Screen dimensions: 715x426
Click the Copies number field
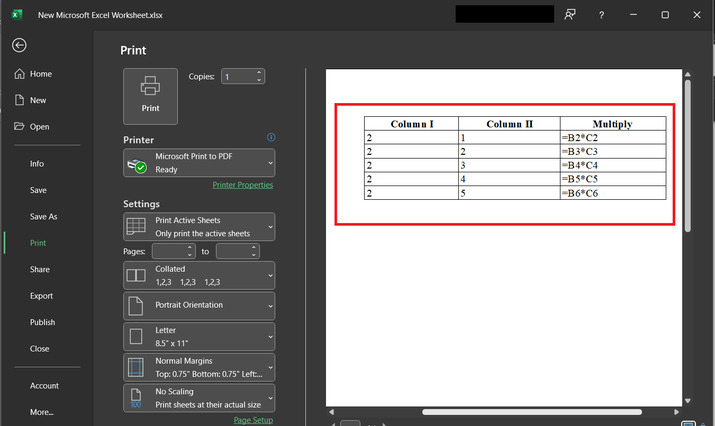[x=238, y=77]
